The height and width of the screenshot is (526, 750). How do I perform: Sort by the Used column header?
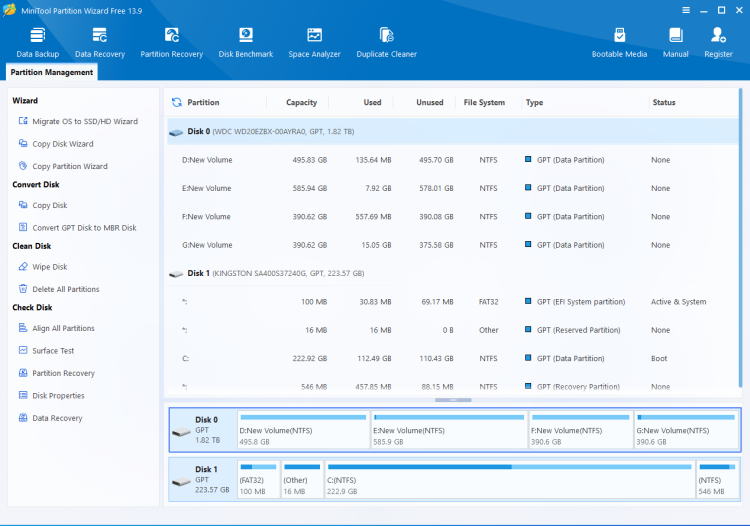pos(372,102)
